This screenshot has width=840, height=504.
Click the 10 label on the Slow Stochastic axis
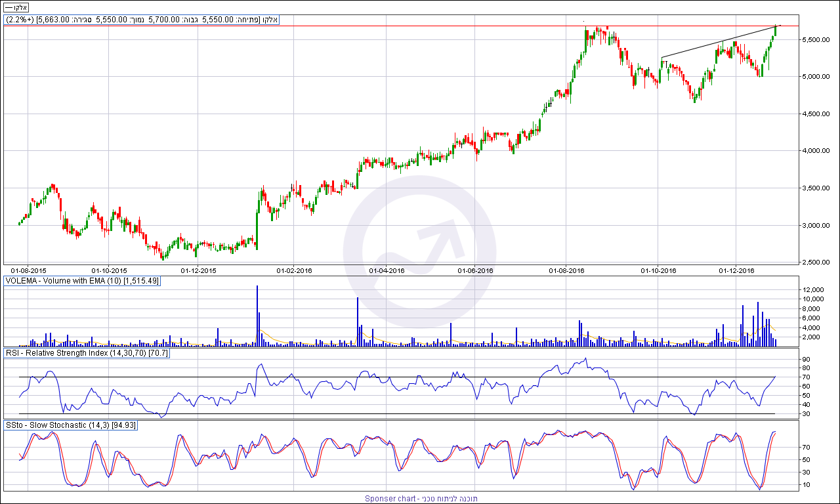pos(805,485)
